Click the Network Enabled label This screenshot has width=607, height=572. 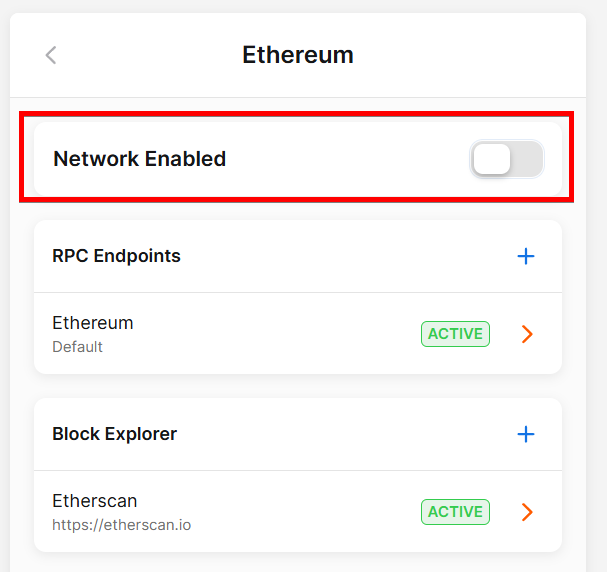click(140, 159)
